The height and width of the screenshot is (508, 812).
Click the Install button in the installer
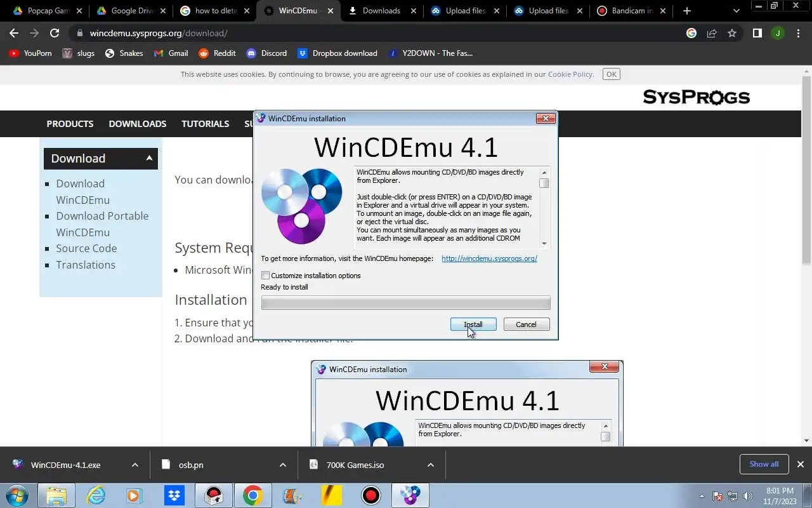click(x=473, y=324)
